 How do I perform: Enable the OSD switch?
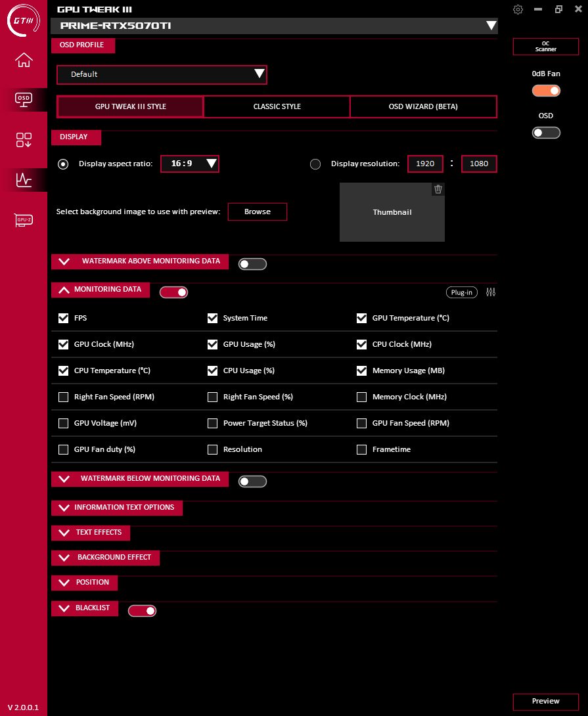546,133
